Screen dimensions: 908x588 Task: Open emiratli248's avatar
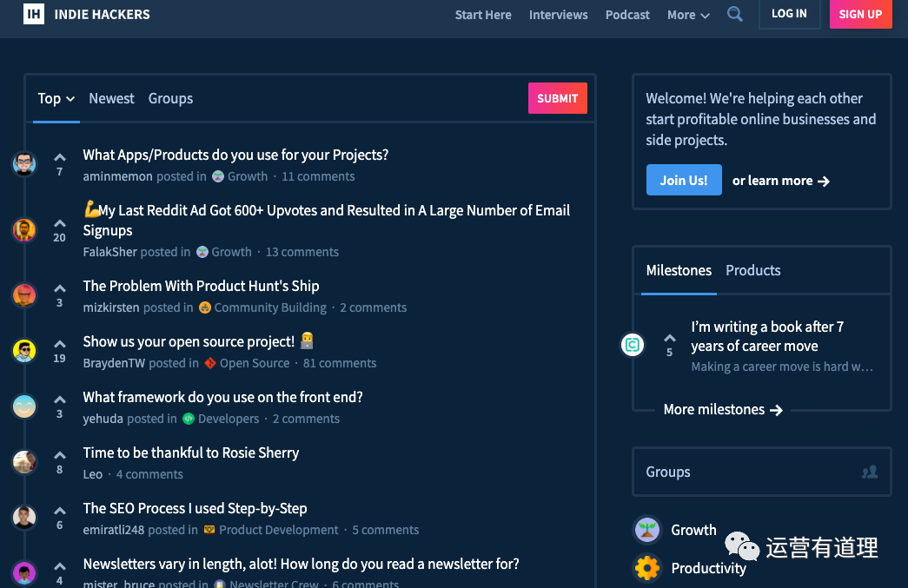pyautogui.click(x=24, y=518)
